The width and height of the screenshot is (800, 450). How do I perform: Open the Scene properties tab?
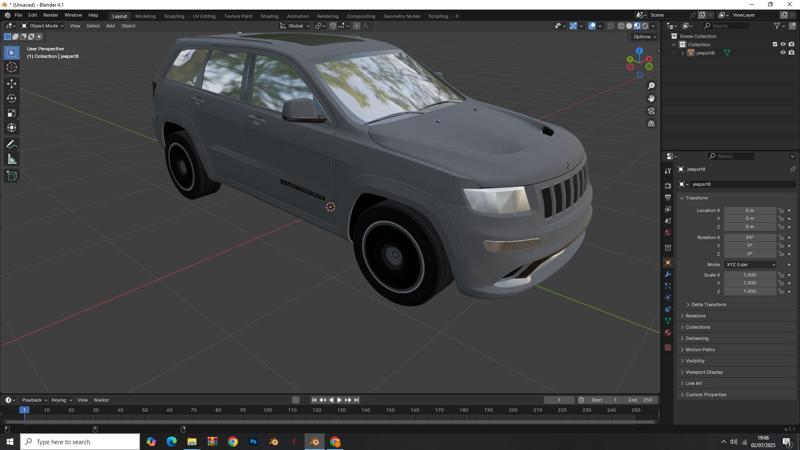[x=668, y=221]
